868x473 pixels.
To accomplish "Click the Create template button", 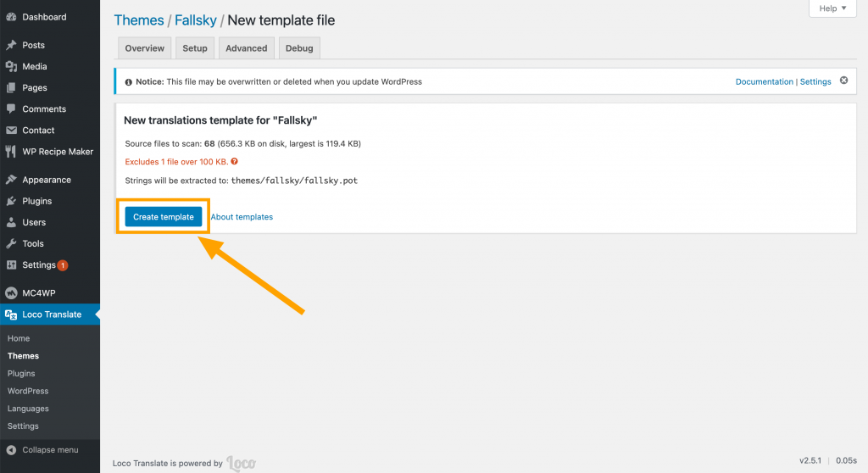I will point(164,217).
